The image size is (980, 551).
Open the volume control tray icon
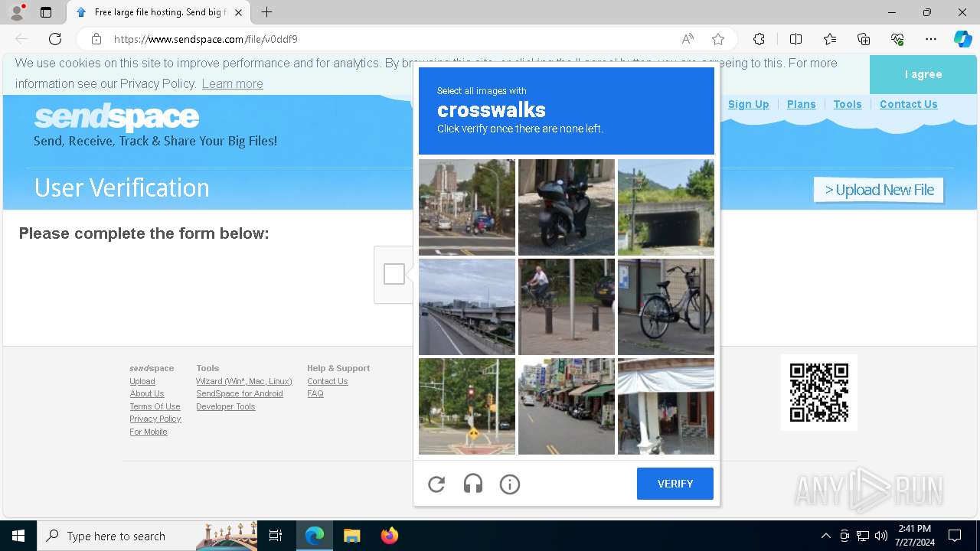(x=881, y=536)
